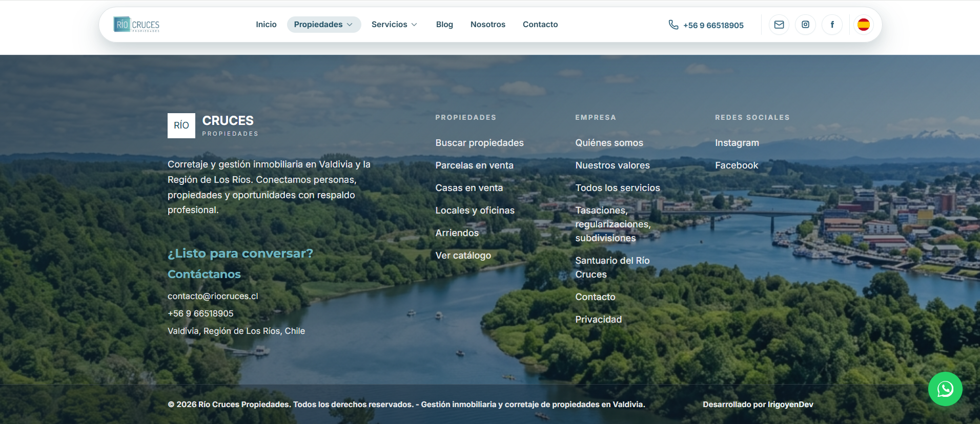
Task: Go to Inicio in the navigation
Action: tap(266, 25)
